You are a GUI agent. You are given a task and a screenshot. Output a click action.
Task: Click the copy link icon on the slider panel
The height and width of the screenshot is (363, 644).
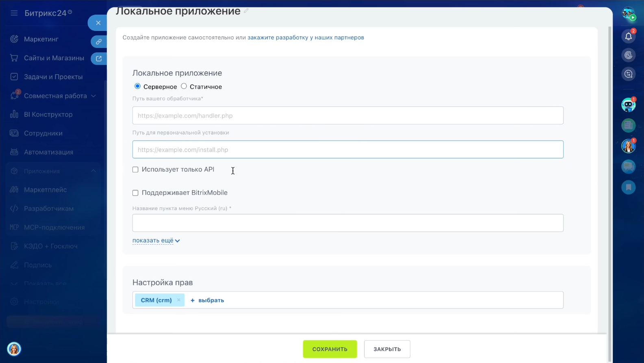(x=98, y=42)
